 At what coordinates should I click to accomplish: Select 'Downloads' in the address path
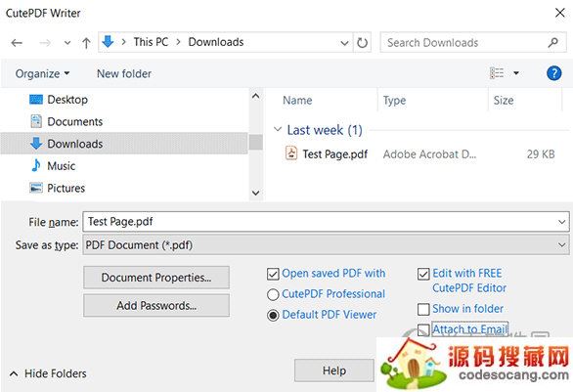click(x=215, y=42)
